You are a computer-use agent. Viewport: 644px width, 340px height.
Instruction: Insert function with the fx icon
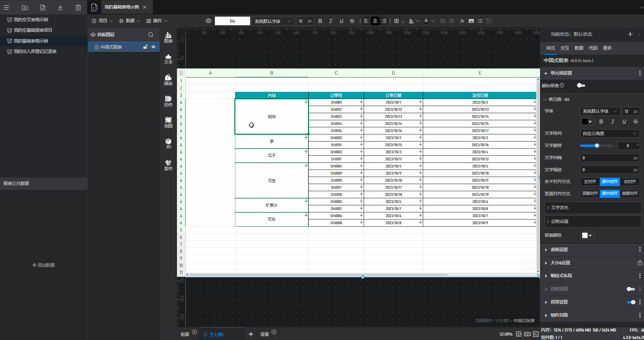click(x=462, y=21)
